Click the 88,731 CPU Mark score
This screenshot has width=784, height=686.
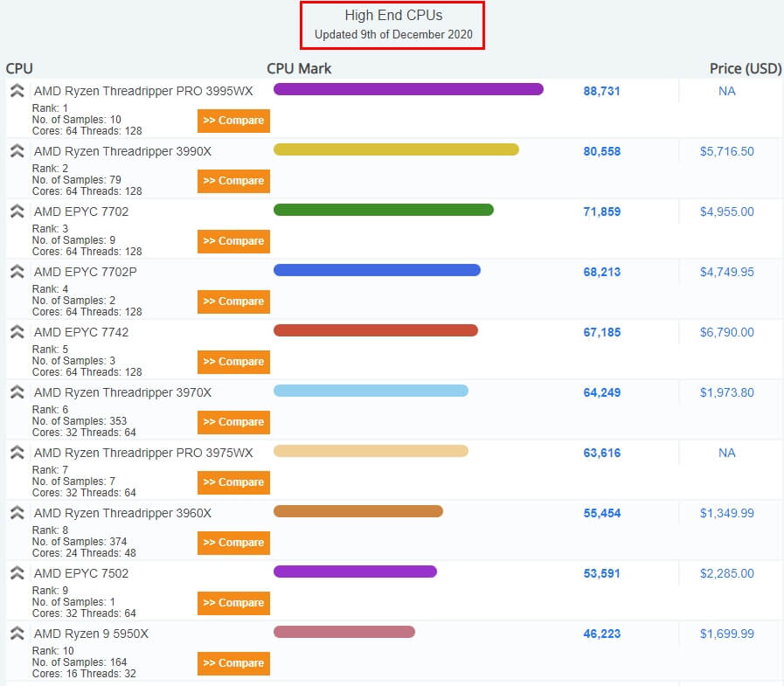click(601, 91)
